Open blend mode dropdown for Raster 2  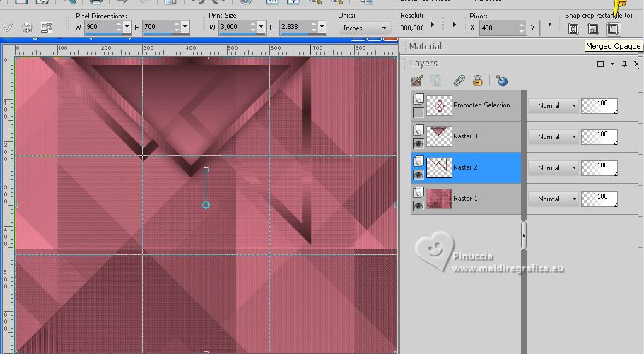552,168
